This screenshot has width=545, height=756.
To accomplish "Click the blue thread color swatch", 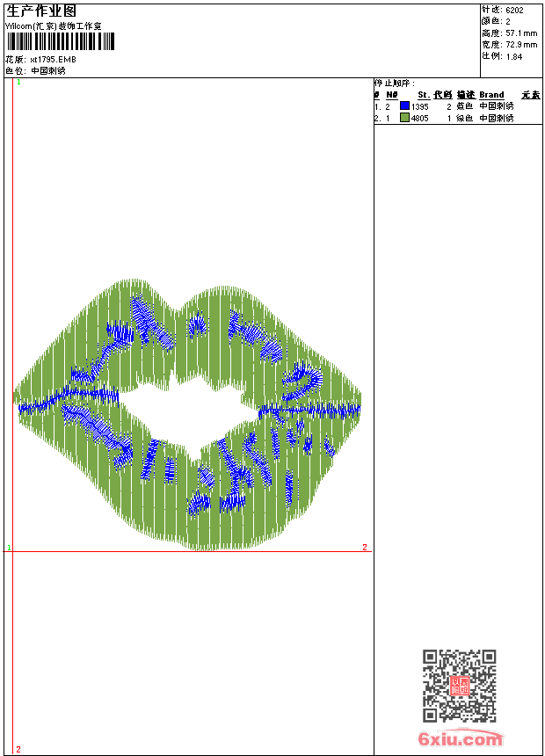I will tap(404, 105).
